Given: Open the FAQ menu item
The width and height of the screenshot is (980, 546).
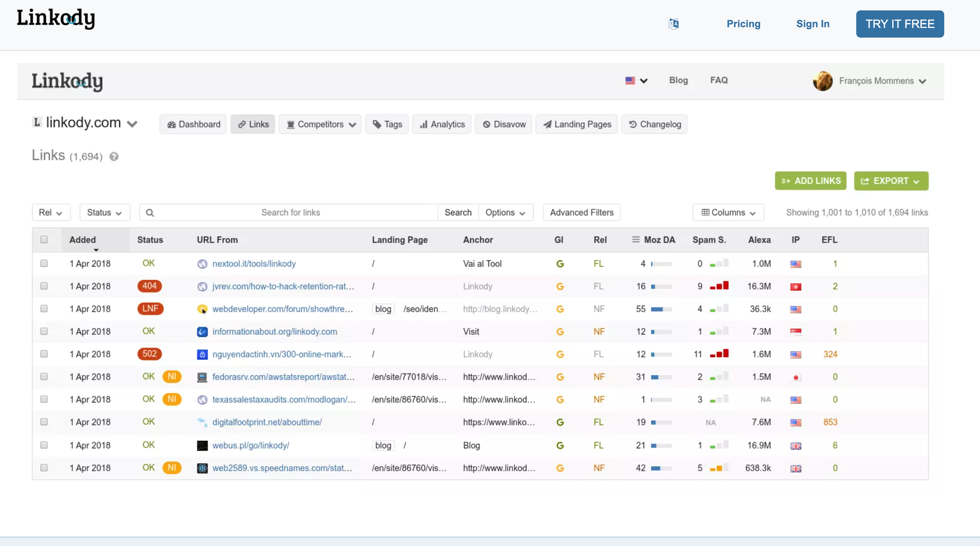Looking at the screenshot, I should click(x=718, y=80).
